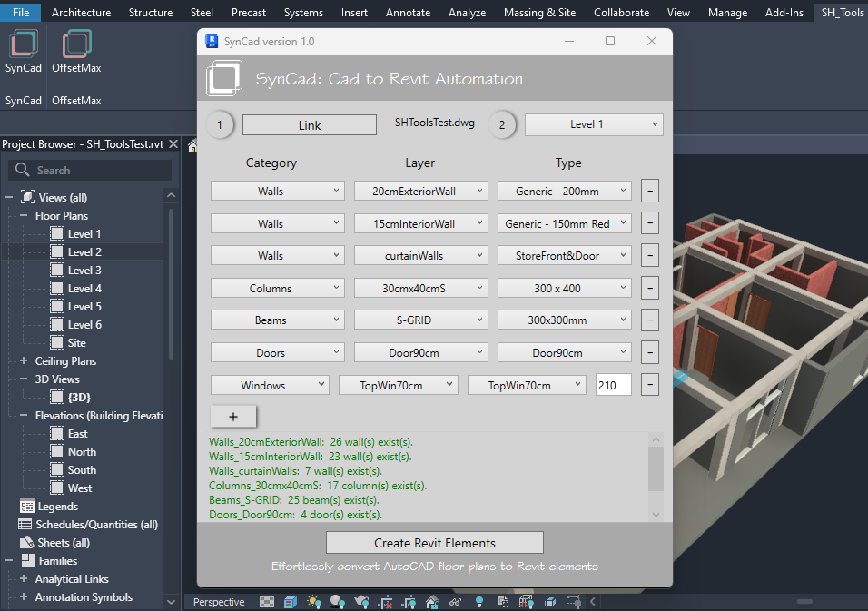Remove the 20cmExteriorWall row using its minus button

point(650,191)
